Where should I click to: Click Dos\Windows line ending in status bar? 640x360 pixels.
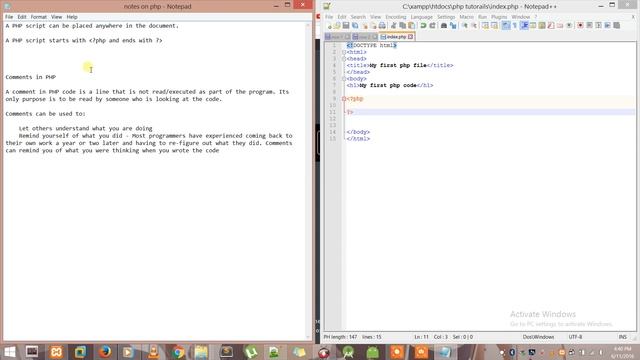pos(538,337)
